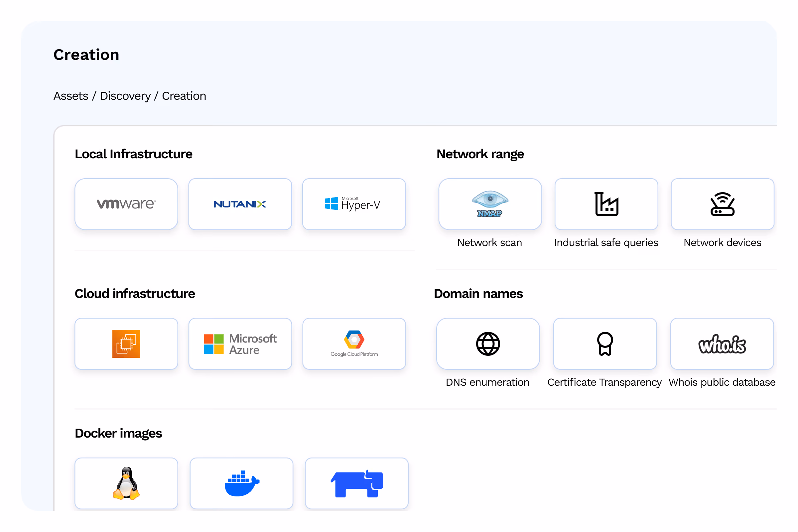The height and width of the screenshot is (532, 798).
Task: Open the Google Cloud Platform card
Action: [354, 344]
